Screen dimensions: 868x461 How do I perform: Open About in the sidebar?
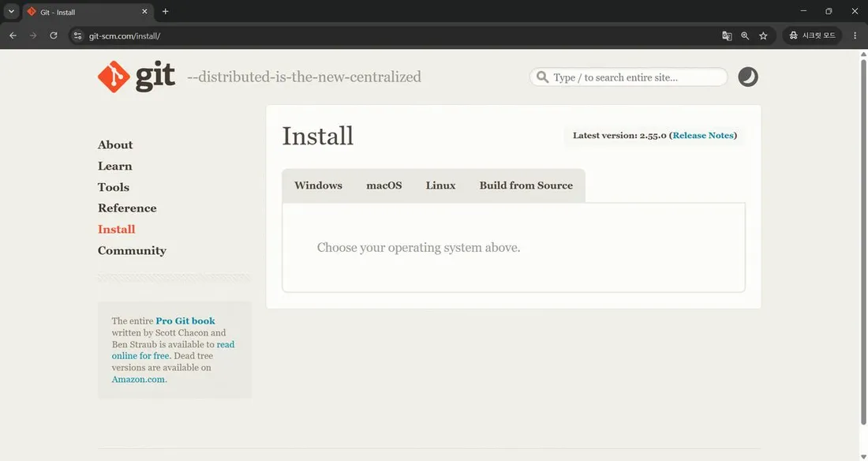[115, 144]
